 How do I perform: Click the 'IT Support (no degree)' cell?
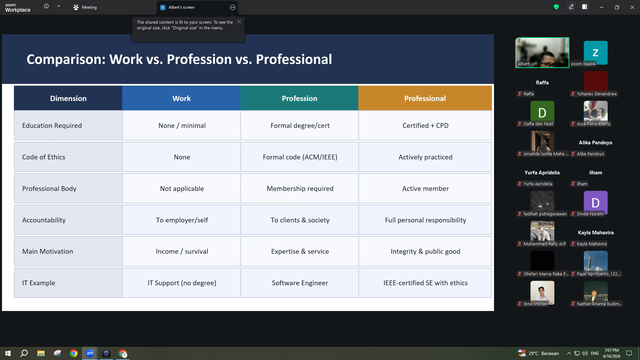tap(182, 283)
